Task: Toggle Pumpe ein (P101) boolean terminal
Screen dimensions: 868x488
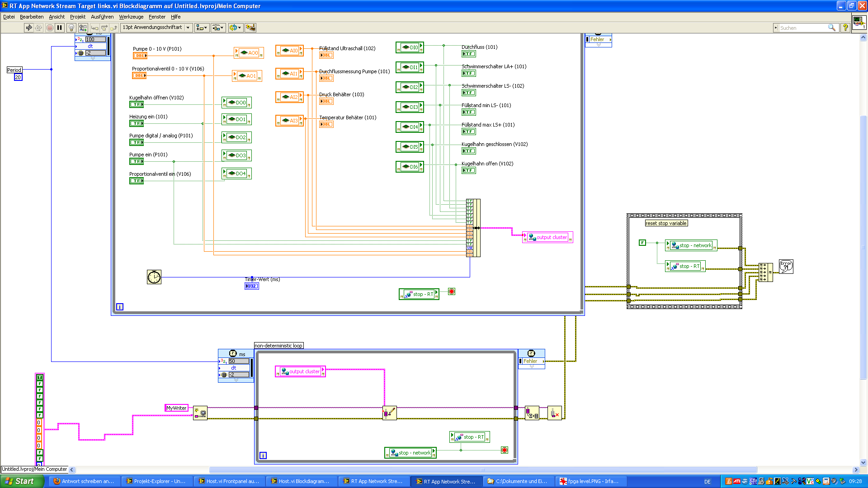Action: point(136,161)
